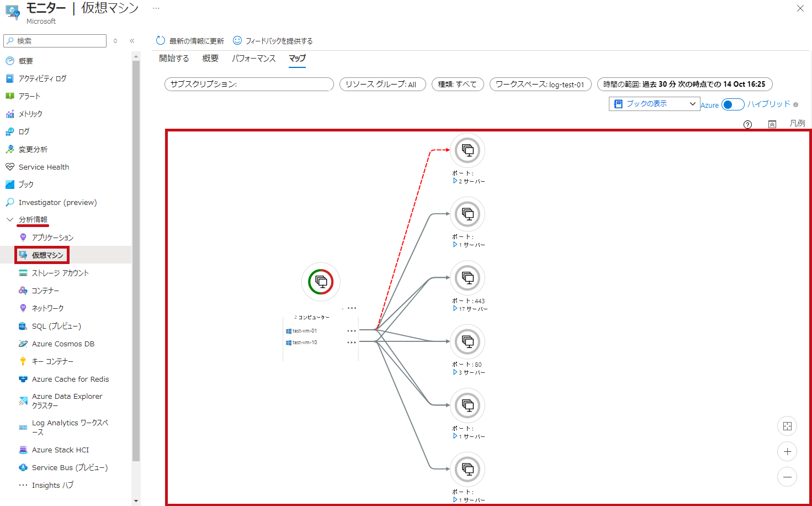Screen dimensions: 812x506
Task: Open the ワークスペース: log-test-01 filter
Action: (x=540, y=84)
